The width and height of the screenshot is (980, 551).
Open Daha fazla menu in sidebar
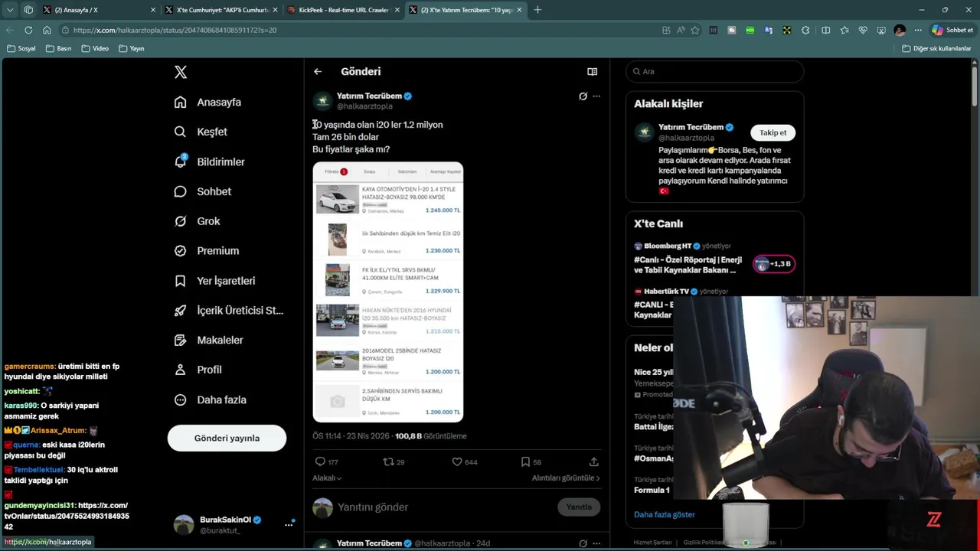[x=210, y=399]
